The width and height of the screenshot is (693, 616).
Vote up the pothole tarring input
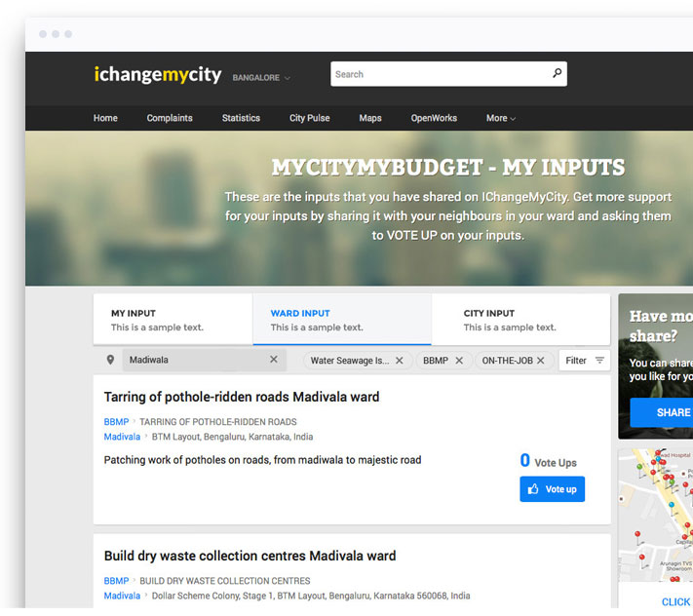(x=552, y=489)
